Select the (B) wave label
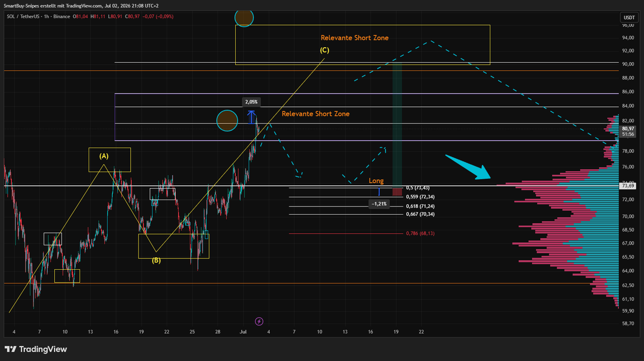The width and height of the screenshot is (644, 361). coord(156,260)
